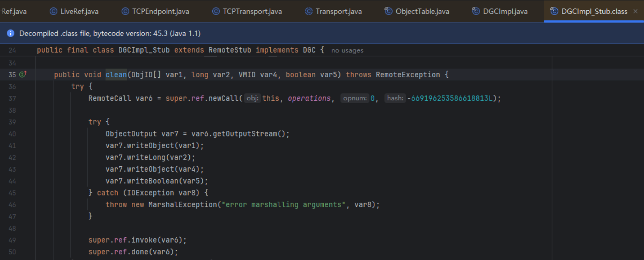
Task: Switch to the LiveRef.java tab
Action: click(79, 11)
